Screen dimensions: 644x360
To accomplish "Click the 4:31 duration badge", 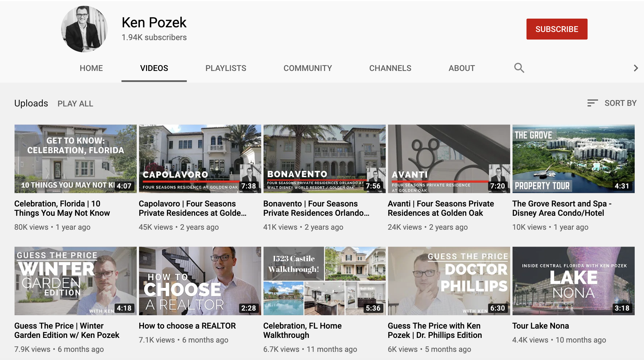I will (x=622, y=186).
